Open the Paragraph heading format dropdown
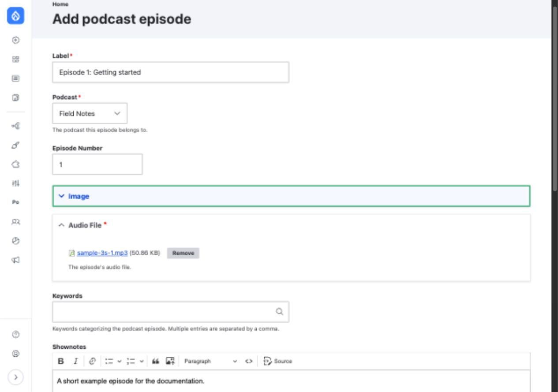 pos(211,361)
